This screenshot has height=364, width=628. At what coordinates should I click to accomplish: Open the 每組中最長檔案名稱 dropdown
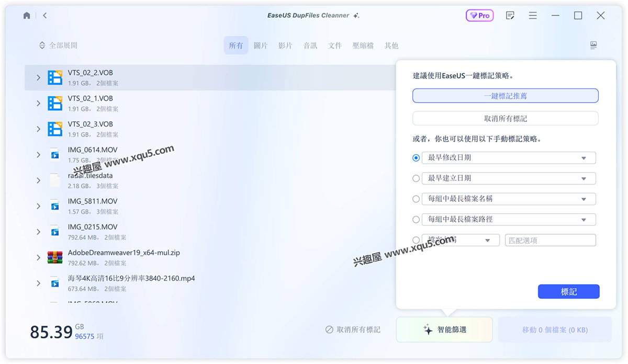(509, 199)
